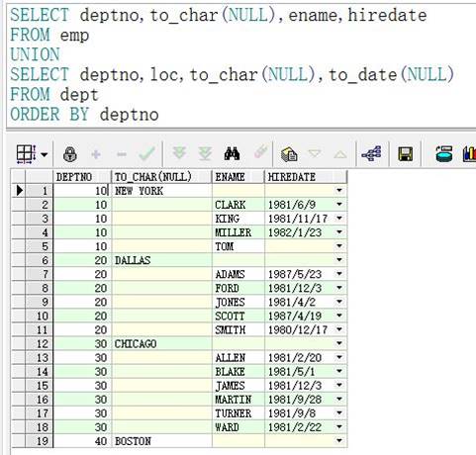476x455 pixels.
Task: Click the clear record eraser icon
Action: click(260, 152)
